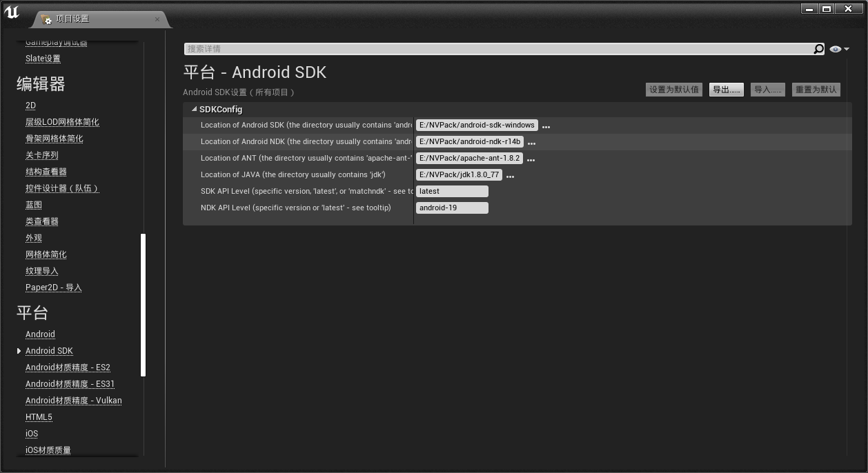Open Android材质精度 - Vulkan settings
This screenshot has width=868, height=473.
click(74, 401)
